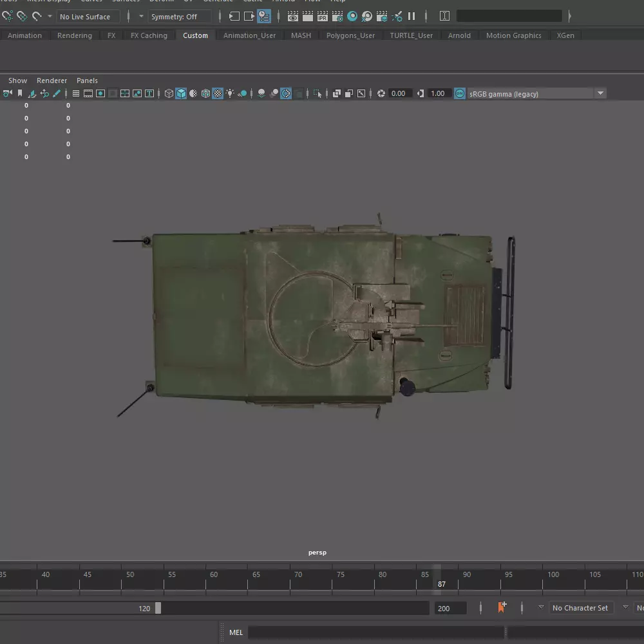Switch to the Rendering shelf tab
644x644 pixels.
point(74,35)
